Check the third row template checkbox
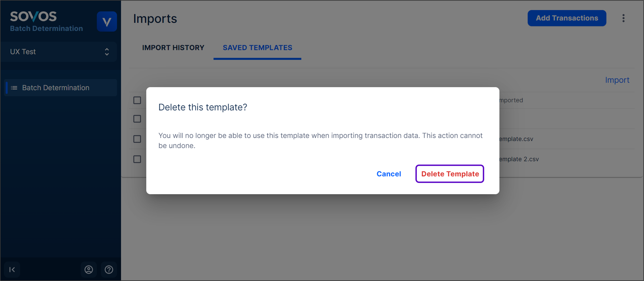Image resolution: width=644 pixels, height=281 pixels. tap(137, 139)
